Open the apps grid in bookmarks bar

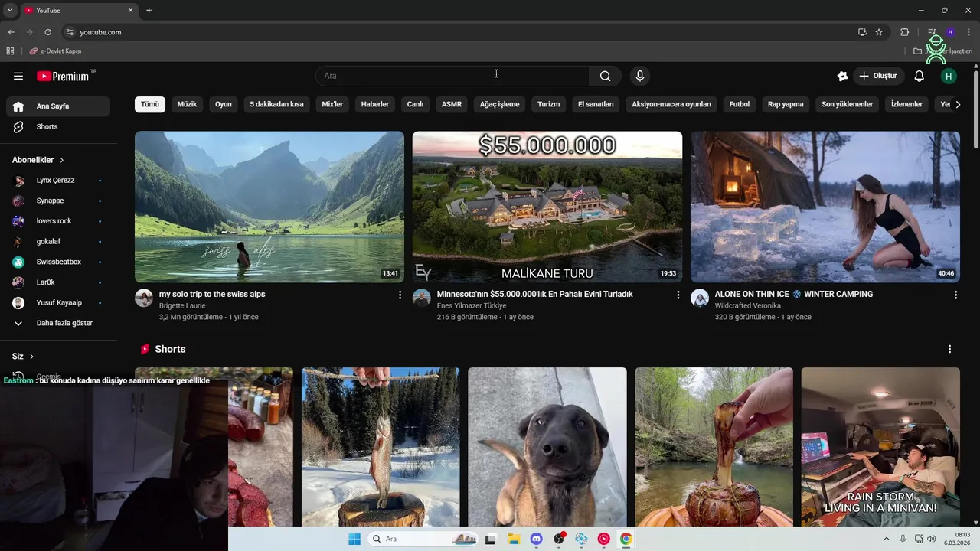pos(10,51)
